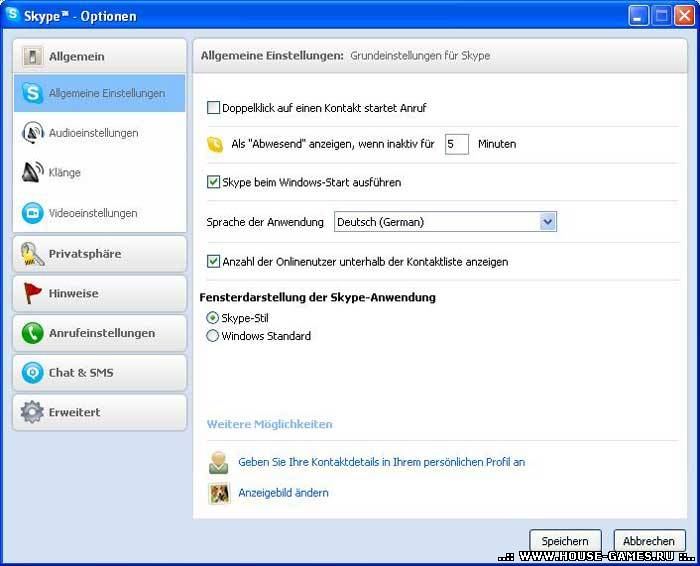Click the Skype logo in the title bar
The height and width of the screenshot is (566, 700).
(12, 14)
